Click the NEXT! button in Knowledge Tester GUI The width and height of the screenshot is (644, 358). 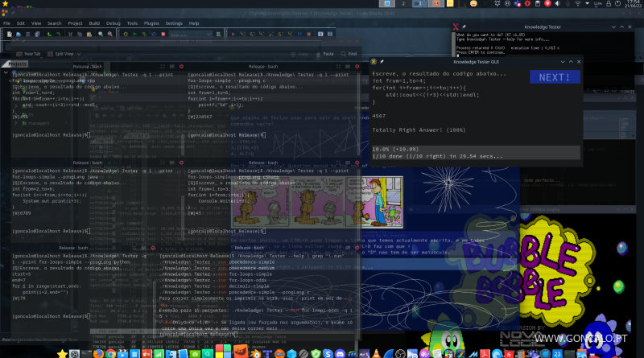(x=554, y=77)
